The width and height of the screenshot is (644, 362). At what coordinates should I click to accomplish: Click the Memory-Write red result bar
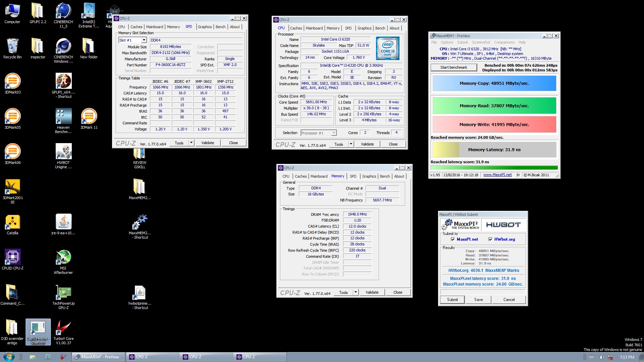pyautogui.click(x=494, y=124)
